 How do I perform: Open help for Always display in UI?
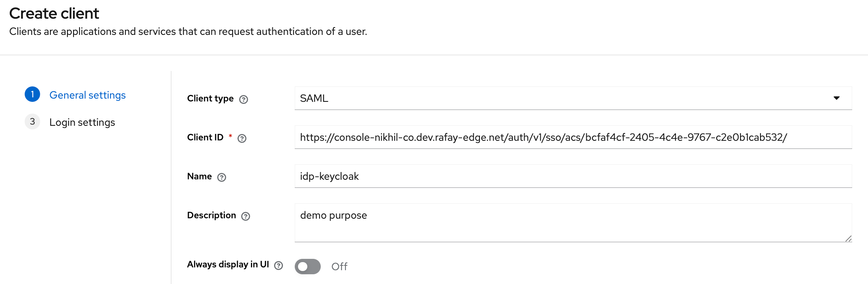point(279,265)
